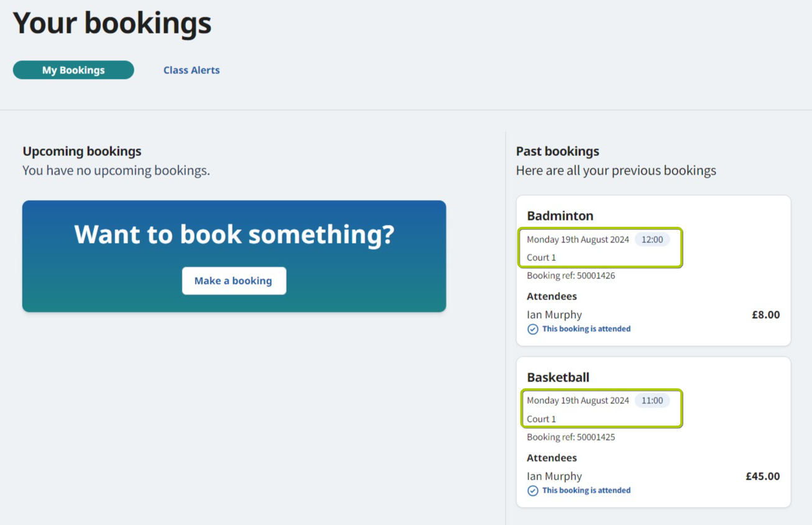Screen dimensions: 812x525
Task: Select the Badminton booking title
Action: 560,216
